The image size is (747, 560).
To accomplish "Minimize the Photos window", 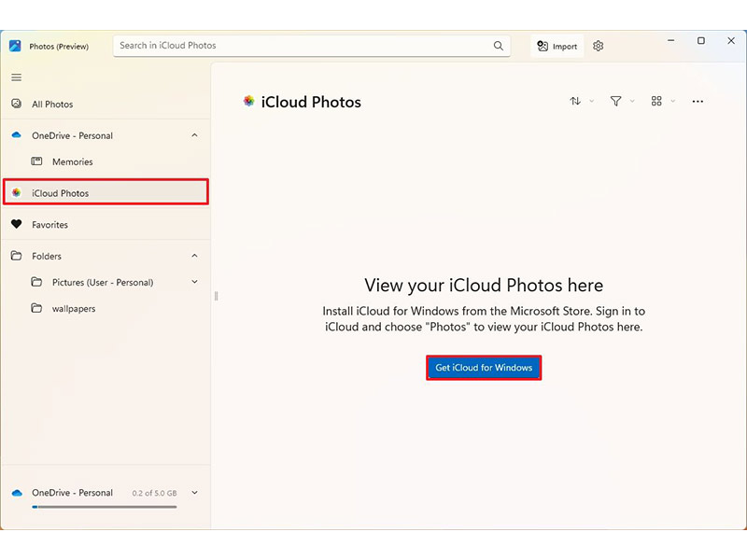I will click(670, 41).
